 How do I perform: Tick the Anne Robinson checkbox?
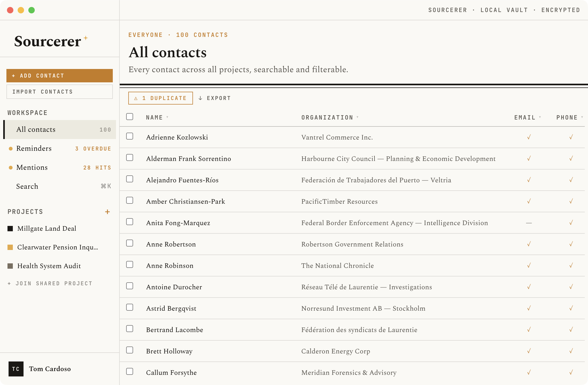coord(130,265)
